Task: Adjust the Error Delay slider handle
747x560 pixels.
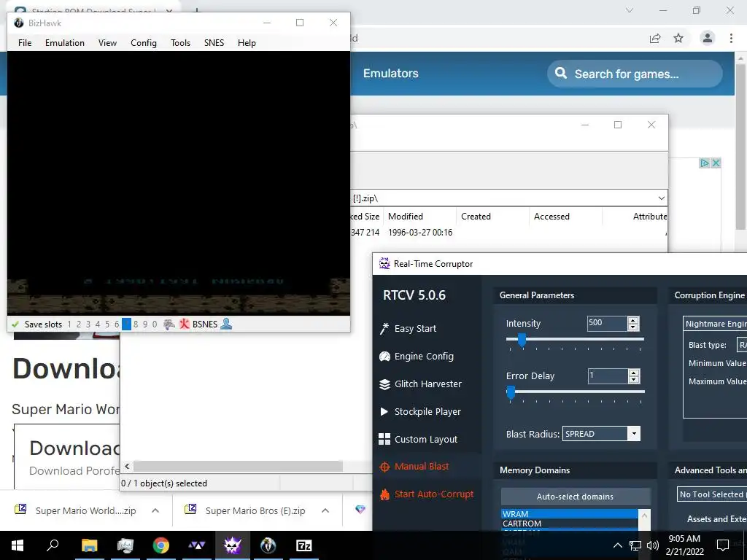Action: (511, 392)
